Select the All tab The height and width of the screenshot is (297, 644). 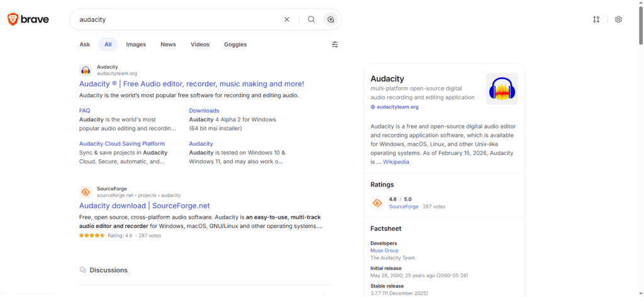click(x=108, y=45)
